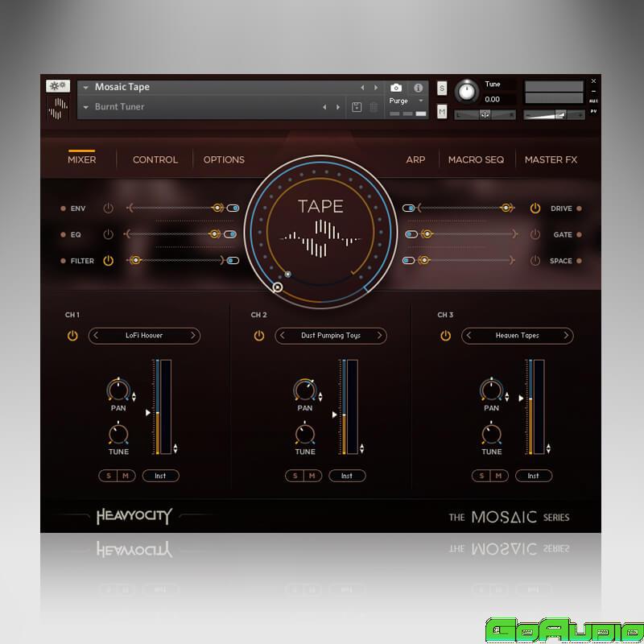The height and width of the screenshot is (644, 644).
Task: Solo channel 1 with S button
Action: click(x=109, y=476)
